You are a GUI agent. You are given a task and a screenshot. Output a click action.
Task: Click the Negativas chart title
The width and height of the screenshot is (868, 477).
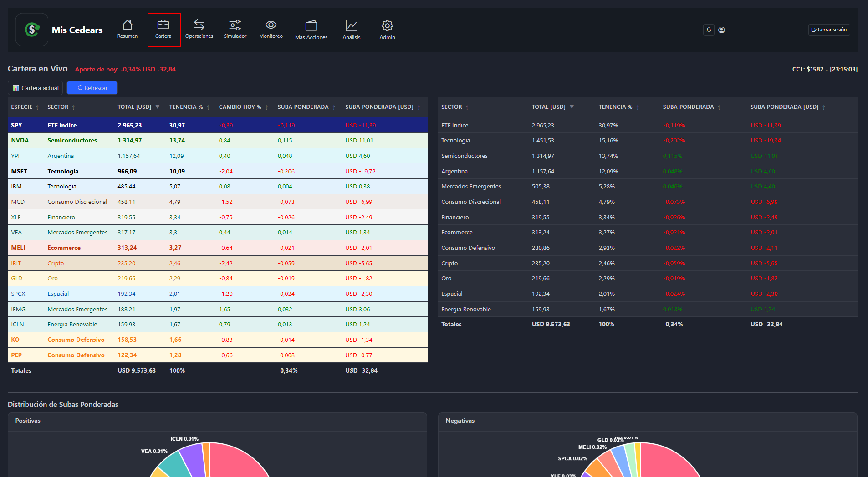click(x=460, y=421)
